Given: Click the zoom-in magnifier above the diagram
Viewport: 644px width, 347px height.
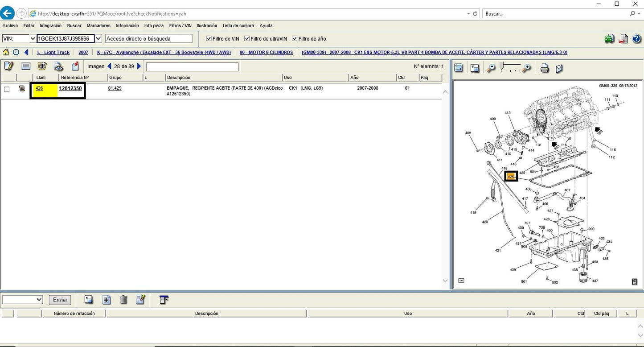Looking at the screenshot, I should pos(527,68).
